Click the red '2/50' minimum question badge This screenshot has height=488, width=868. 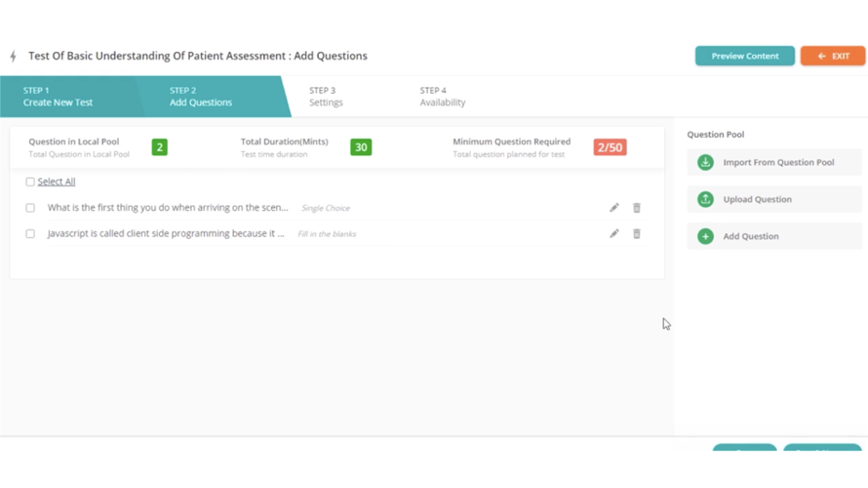[x=610, y=147]
